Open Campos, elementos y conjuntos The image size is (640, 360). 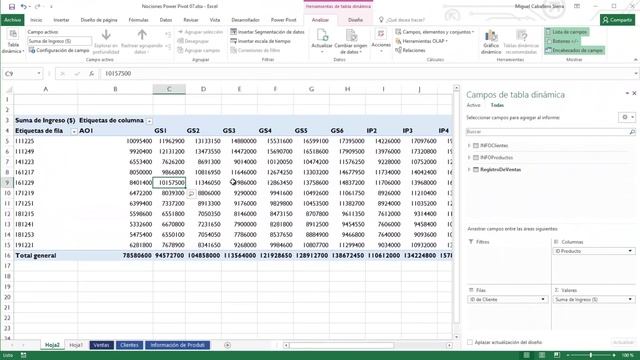pyautogui.click(x=435, y=32)
